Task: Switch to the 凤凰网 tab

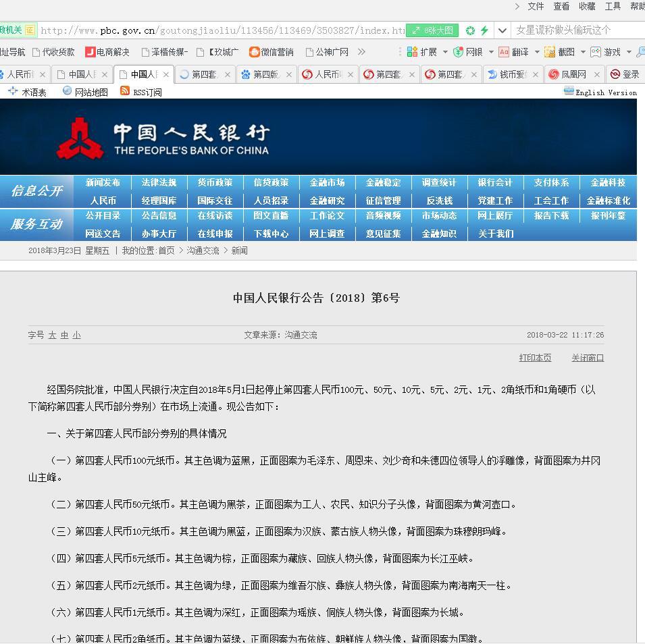Action: 567,74
